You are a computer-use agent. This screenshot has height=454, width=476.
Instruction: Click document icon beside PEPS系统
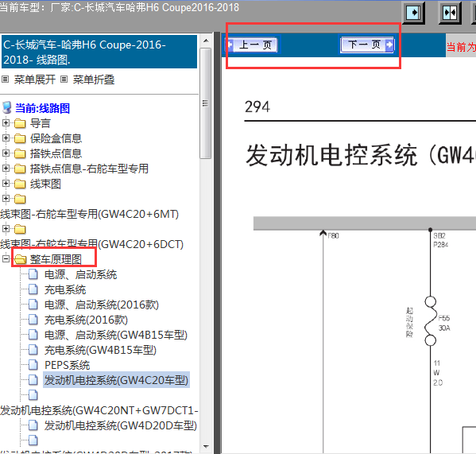coord(33,365)
